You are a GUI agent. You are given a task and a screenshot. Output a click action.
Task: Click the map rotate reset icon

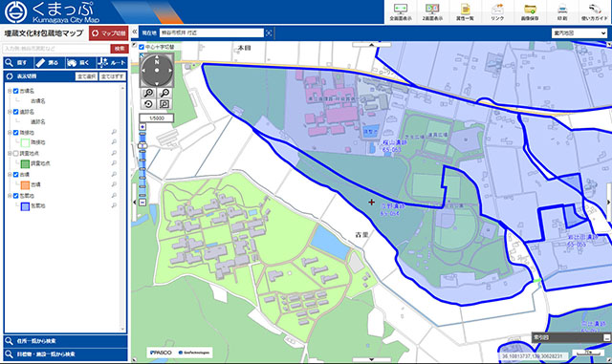(148, 104)
